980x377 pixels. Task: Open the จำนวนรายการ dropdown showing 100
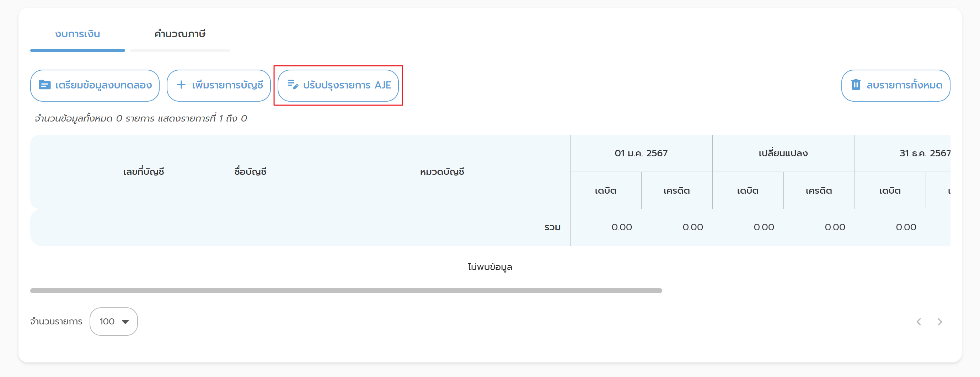coord(113,322)
